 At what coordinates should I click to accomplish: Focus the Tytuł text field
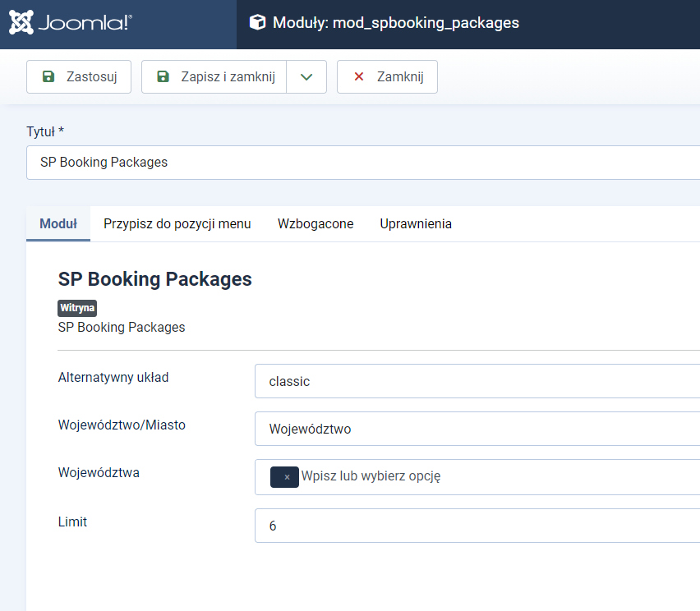pos(362,163)
